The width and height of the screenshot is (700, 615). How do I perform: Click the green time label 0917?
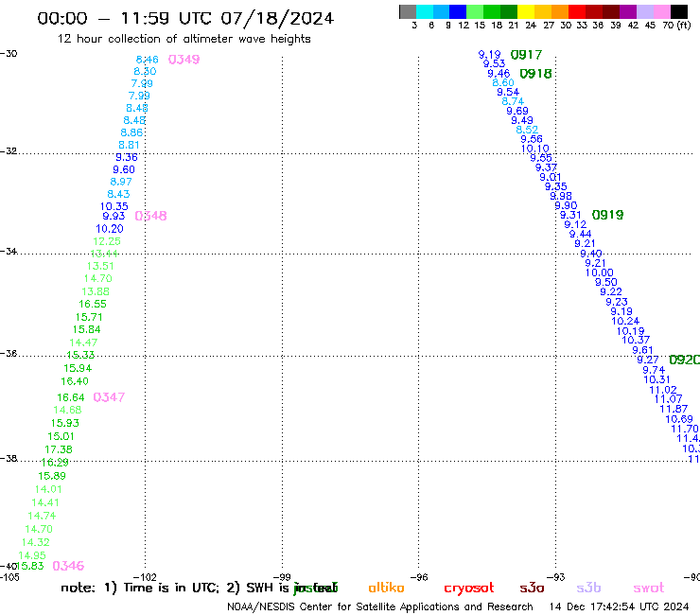526,55
